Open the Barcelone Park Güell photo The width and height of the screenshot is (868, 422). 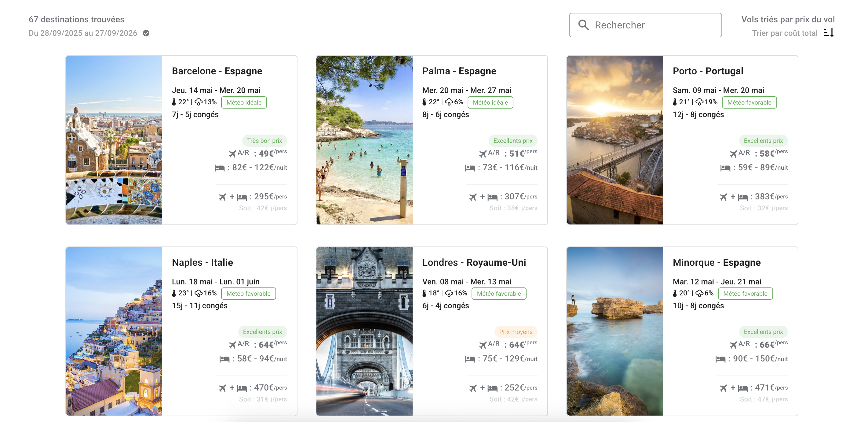click(x=114, y=140)
